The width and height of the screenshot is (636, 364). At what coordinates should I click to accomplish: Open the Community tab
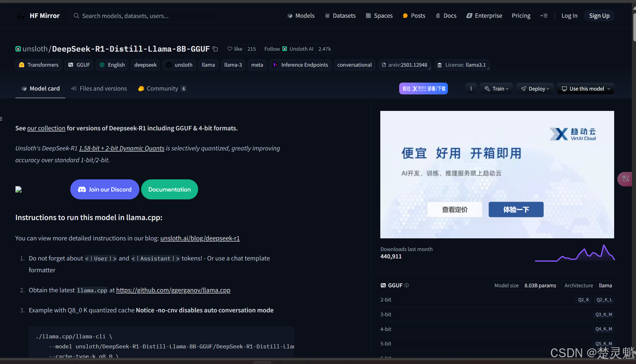[x=162, y=88]
